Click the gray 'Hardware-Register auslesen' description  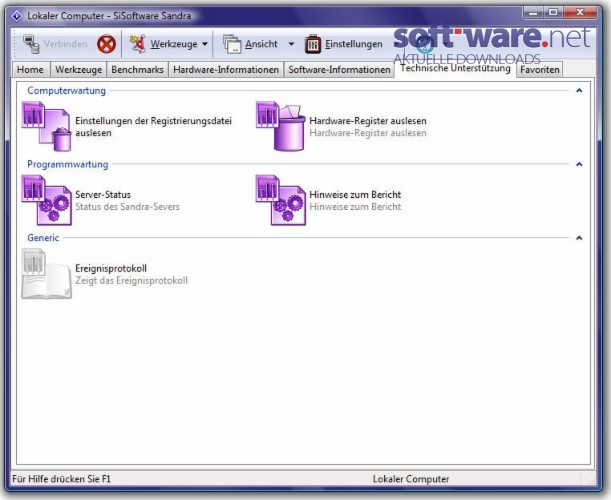(x=367, y=133)
